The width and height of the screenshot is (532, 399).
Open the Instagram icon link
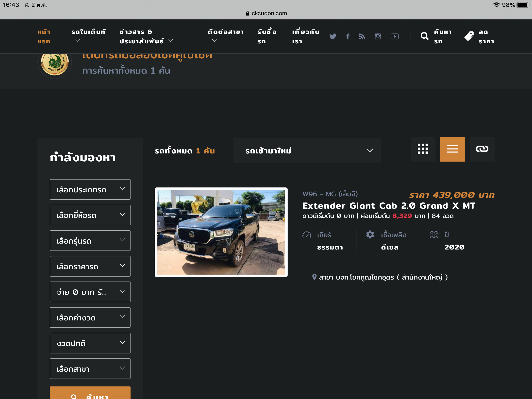point(378,36)
